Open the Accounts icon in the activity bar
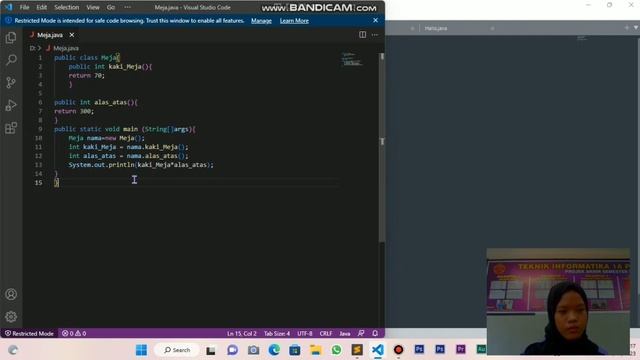 click(x=11, y=294)
